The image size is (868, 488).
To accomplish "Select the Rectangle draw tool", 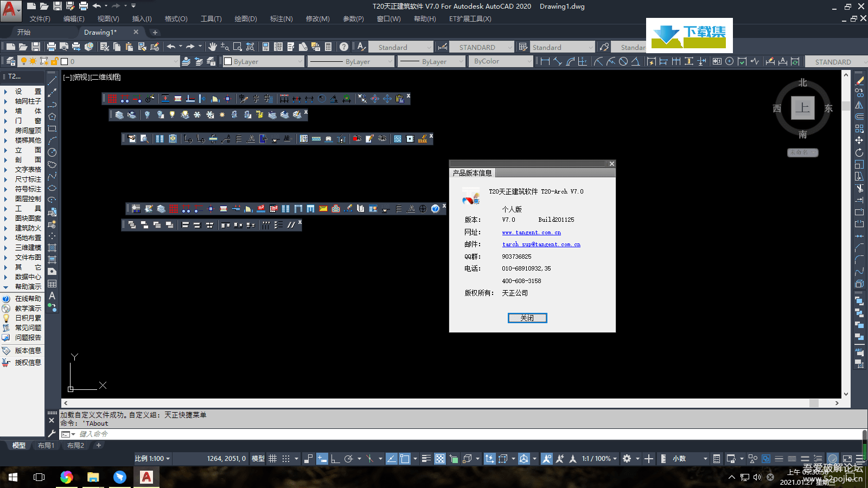I will (x=52, y=129).
